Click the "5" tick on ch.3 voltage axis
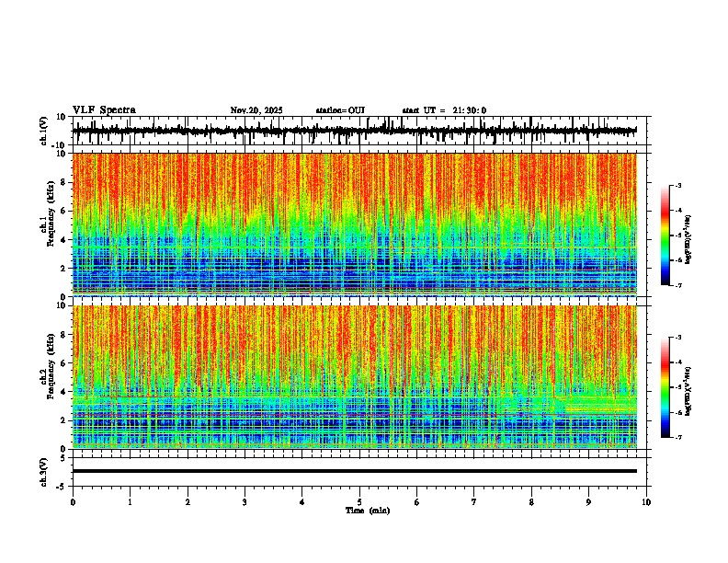This screenshot has width=728, height=563. pyautogui.click(x=63, y=458)
